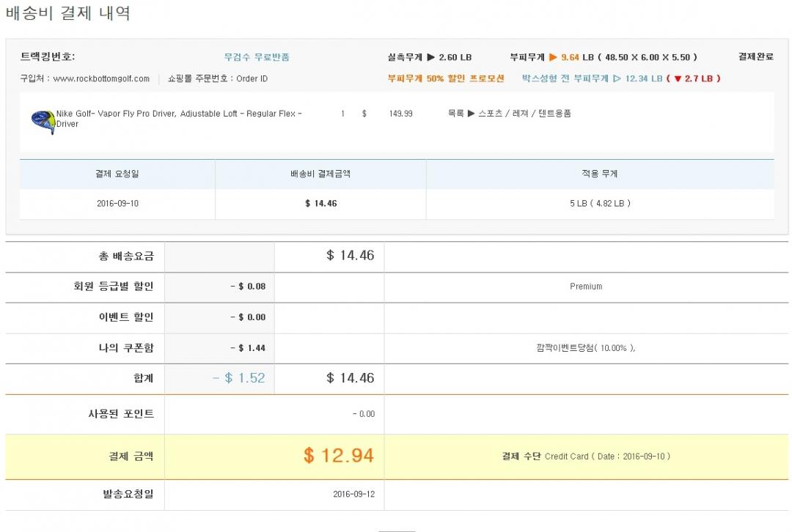Click the 결제완료 status label
The height and width of the screenshot is (532, 792).
[755, 57]
